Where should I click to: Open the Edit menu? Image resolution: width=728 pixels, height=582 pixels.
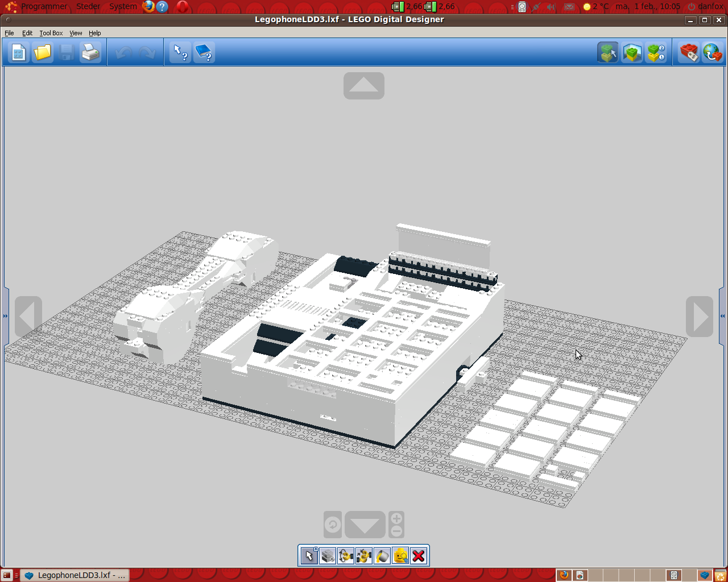click(27, 33)
